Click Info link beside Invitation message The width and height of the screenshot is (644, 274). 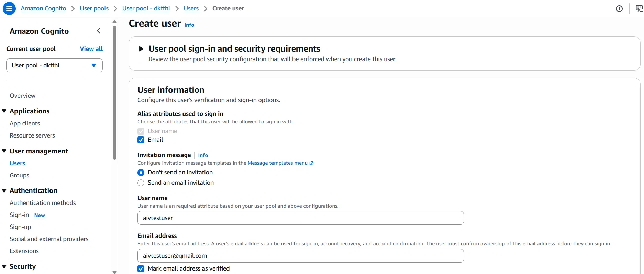point(203,155)
